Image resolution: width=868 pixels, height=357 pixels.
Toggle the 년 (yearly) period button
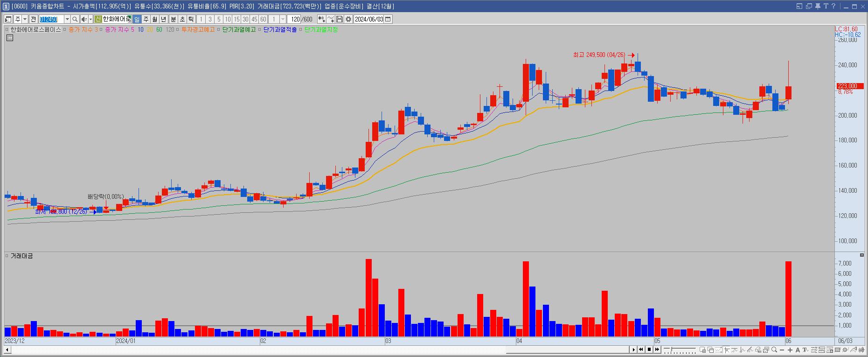[x=163, y=19]
